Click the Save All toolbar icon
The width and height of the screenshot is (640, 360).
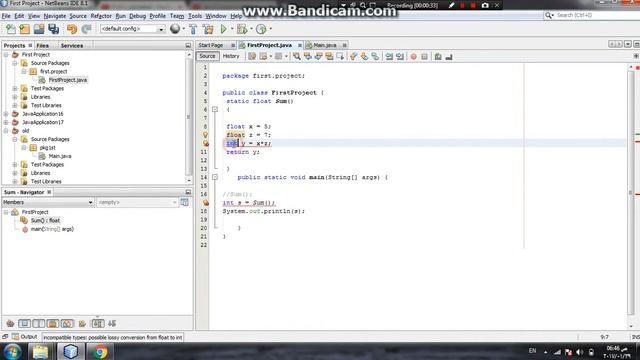click(53, 29)
